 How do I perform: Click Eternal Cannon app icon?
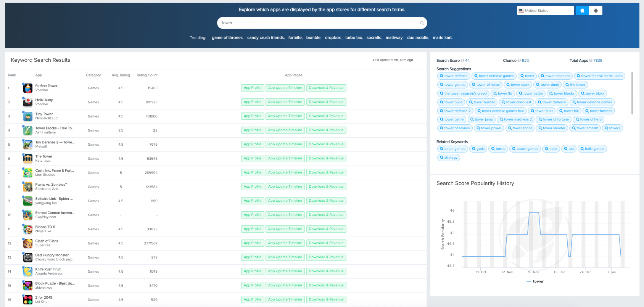(27, 215)
